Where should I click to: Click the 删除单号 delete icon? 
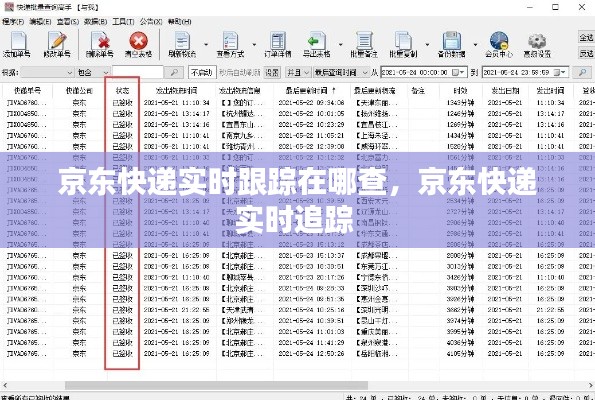click(99, 44)
